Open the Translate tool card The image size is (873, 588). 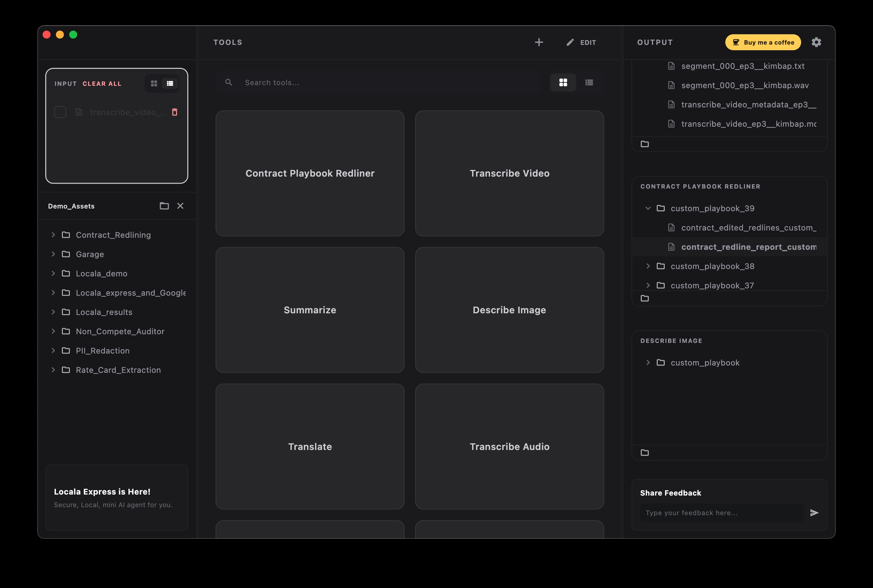pos(310,447)
